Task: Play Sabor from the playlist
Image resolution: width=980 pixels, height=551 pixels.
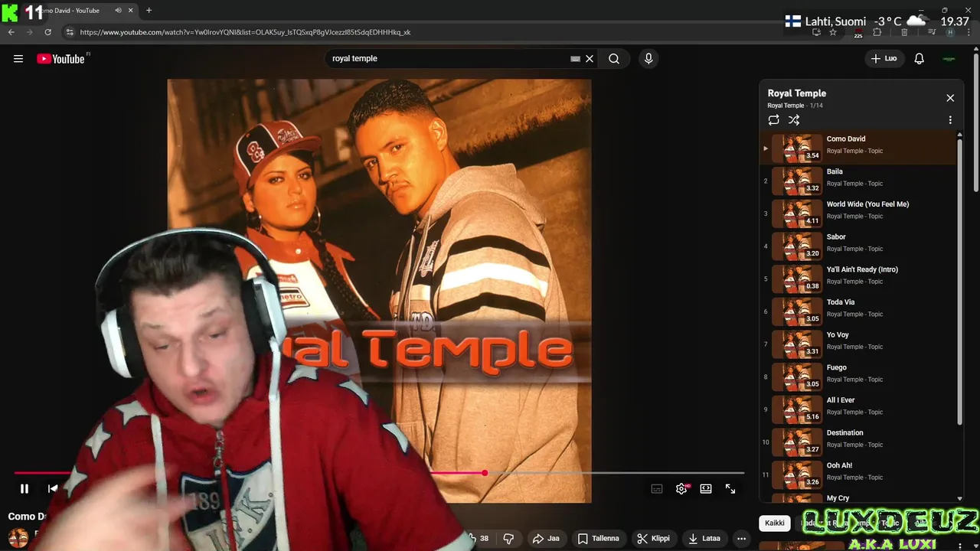Action: pos(859,246)
